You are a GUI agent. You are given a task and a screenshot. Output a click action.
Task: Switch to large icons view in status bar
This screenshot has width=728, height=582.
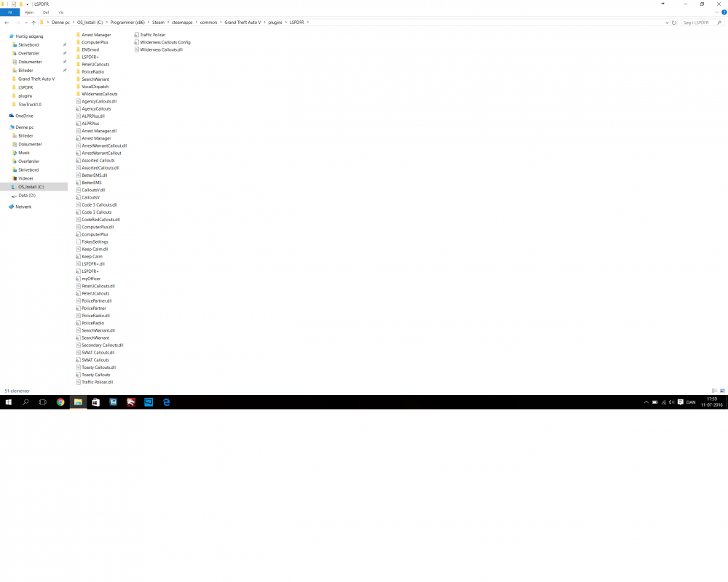click(722, 391)
